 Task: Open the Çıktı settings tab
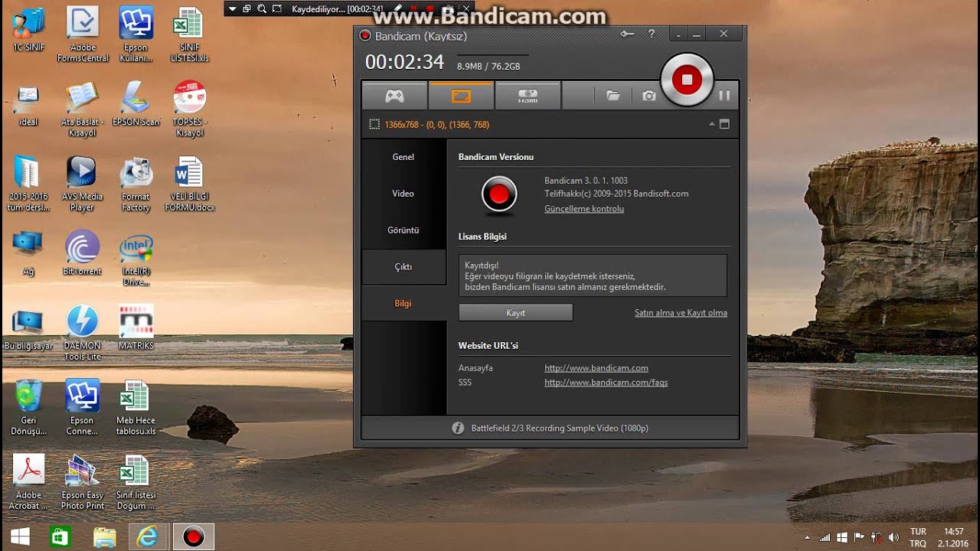coord(403,267)
